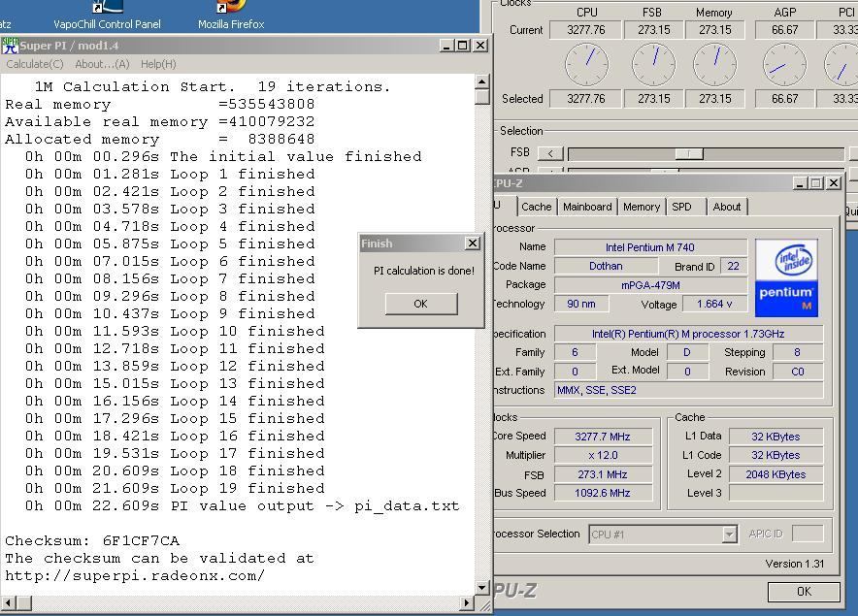
Task: Click the Super PI vertical scrollbar up arrow
Action: point(481,82)
